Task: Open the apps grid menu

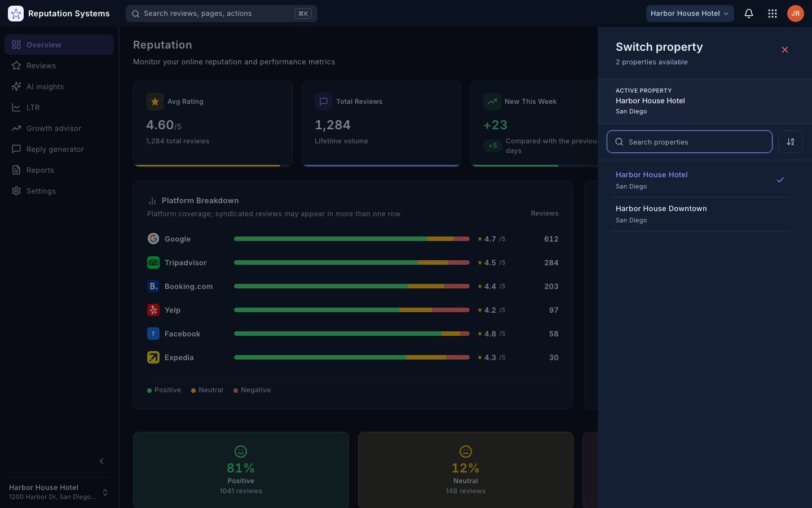Action: [773, 14]
